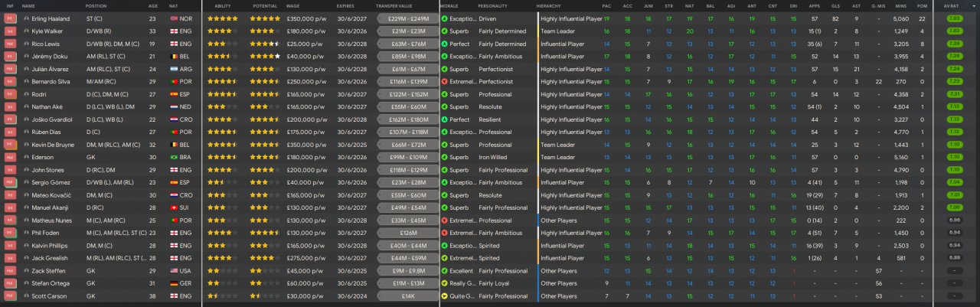Viewport: 980px width, 307px height.
Task: Sort by the PAC attribute column header
Action: (607, 5)
